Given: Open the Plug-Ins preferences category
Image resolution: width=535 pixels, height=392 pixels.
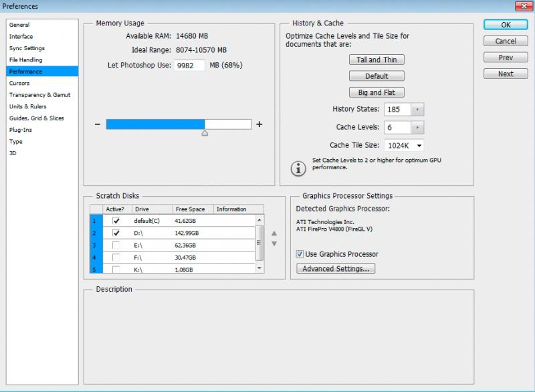Looking at the screenshot, I should [42, 130].
